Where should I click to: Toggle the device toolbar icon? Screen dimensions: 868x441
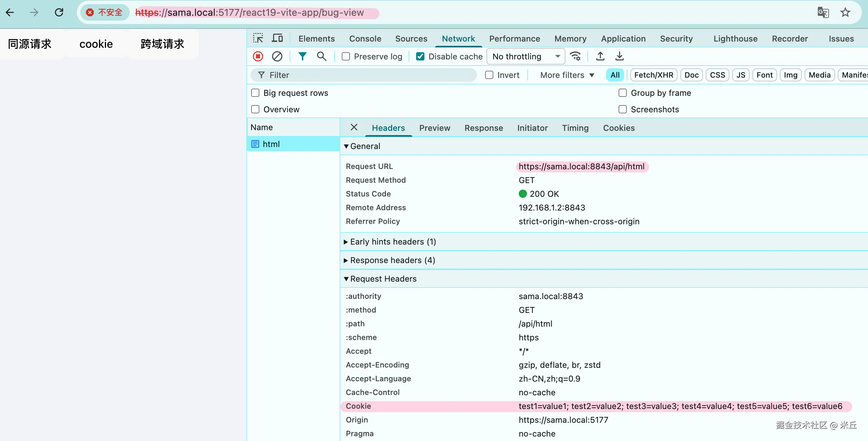click(x=277, y=38)
